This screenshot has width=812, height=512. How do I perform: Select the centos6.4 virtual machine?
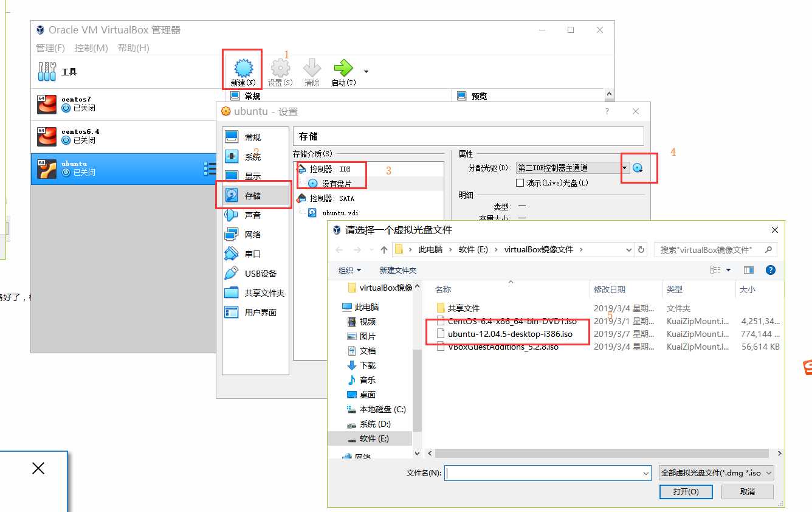[125, 136]
